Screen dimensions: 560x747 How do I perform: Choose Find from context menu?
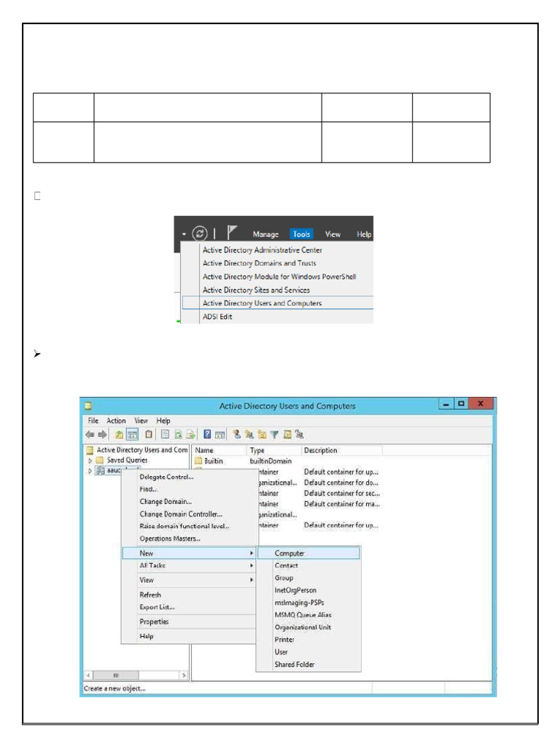pyautogui.click(x=149, y=489)
